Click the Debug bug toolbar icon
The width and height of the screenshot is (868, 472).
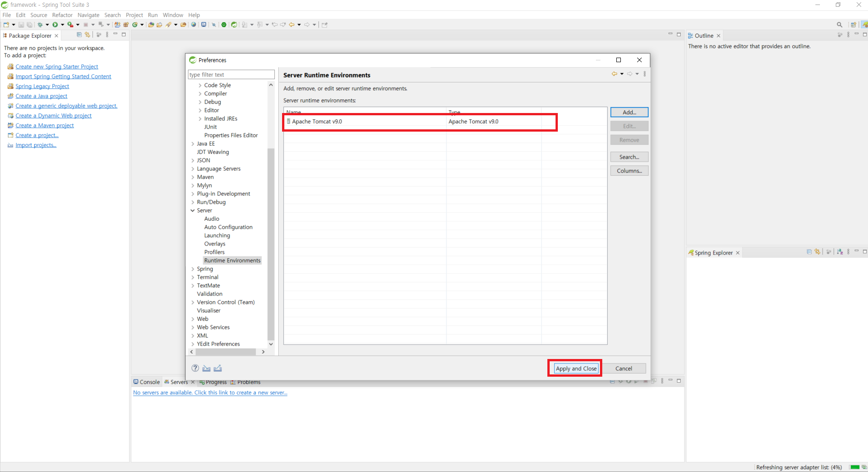pyautogui.click(x=40, y=25)
